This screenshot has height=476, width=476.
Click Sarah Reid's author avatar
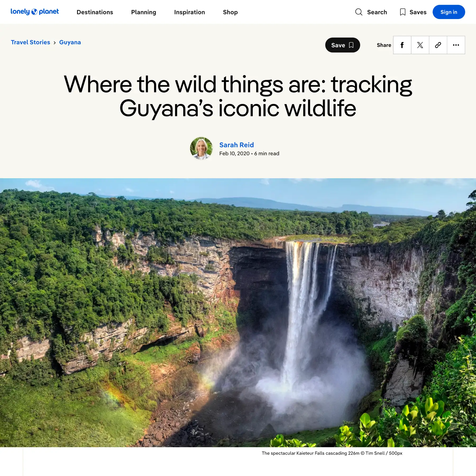click(x=201, y=148)
